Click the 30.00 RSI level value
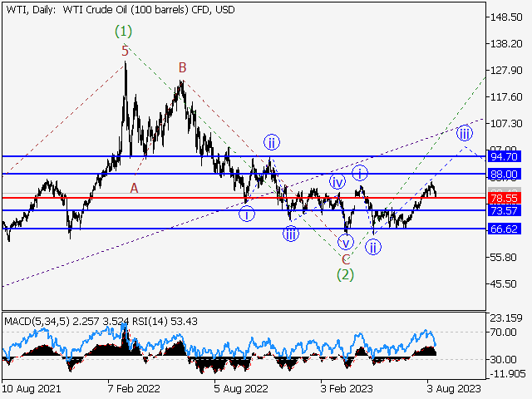 pos(504,359)
